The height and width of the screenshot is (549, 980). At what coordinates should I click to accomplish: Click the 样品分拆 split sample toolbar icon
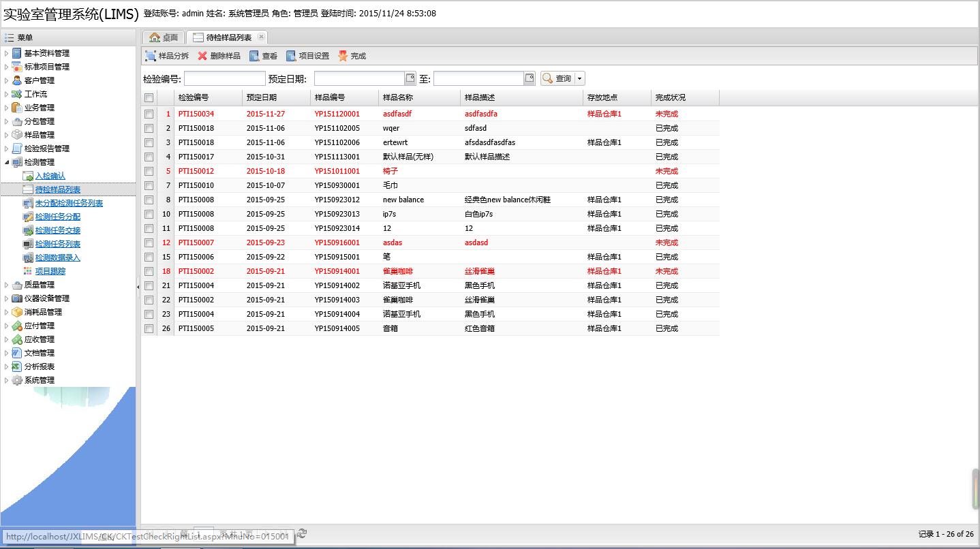151,56
